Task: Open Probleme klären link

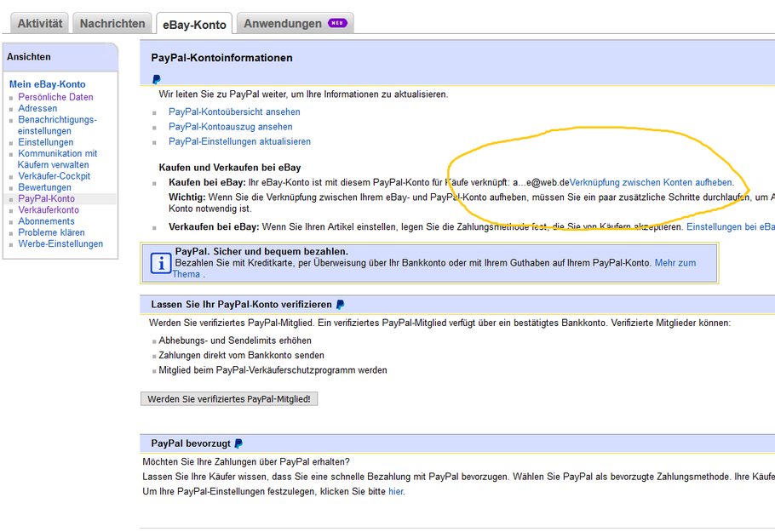Action: click(51, 232)
